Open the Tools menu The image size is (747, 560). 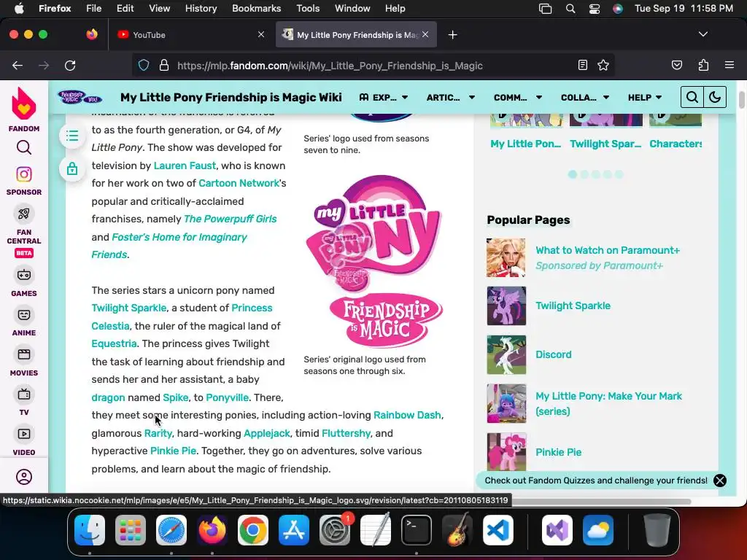coord(308,9)
